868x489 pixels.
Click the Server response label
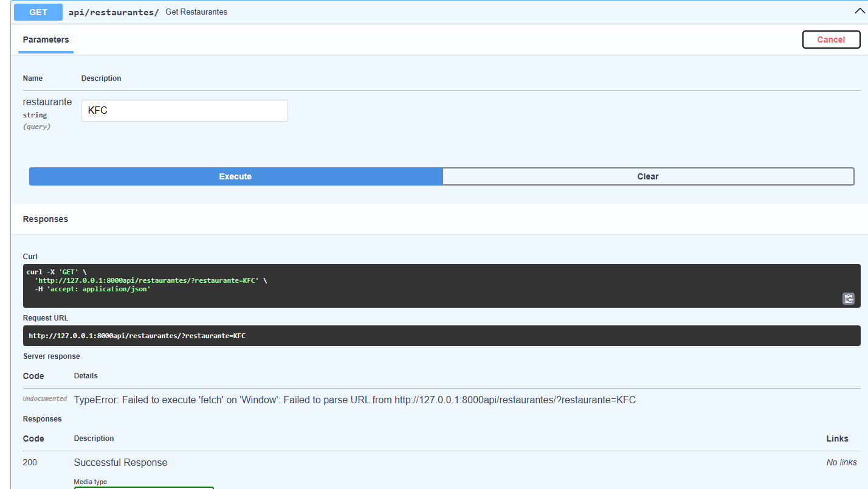pos(52,356)
